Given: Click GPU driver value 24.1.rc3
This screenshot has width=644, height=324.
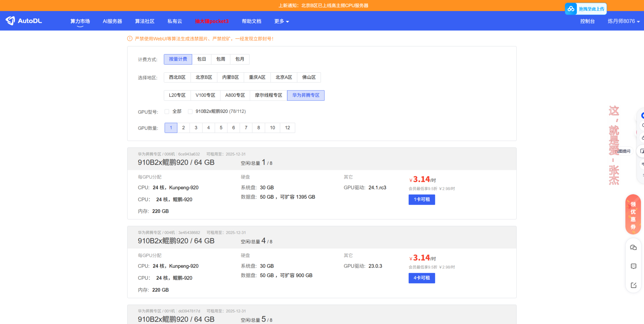Looking at the screenshot, I should (377, 188).
